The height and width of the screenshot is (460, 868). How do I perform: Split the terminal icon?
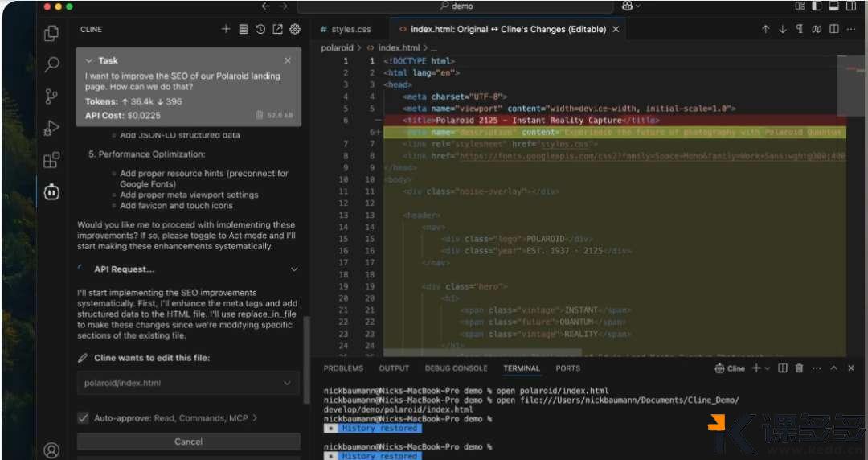click(783, 368)
